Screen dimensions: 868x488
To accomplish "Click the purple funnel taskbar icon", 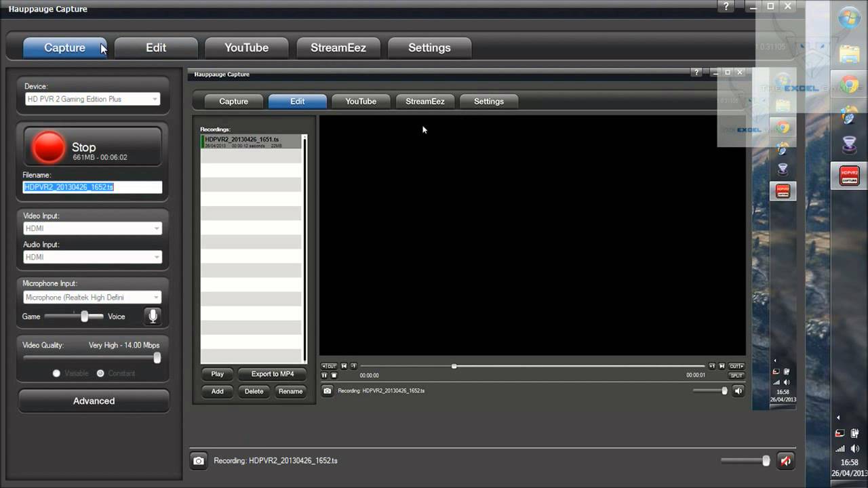I will (849, 144).
